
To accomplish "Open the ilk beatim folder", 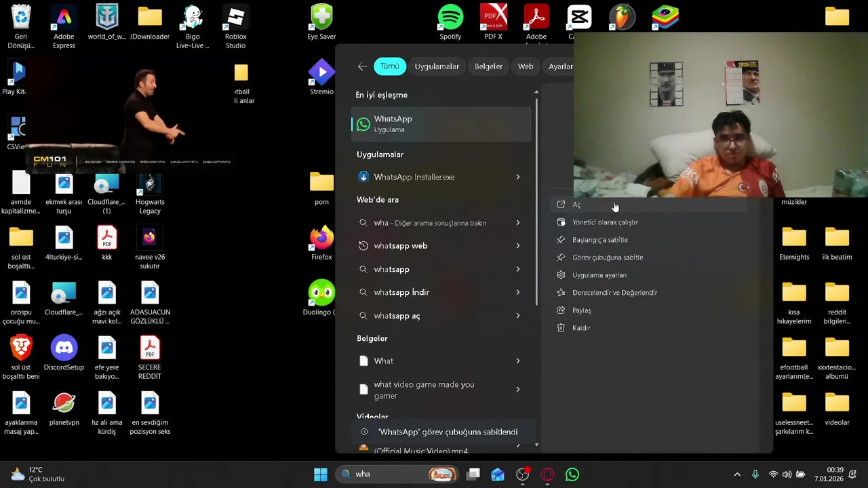I will tap(837, 243).
